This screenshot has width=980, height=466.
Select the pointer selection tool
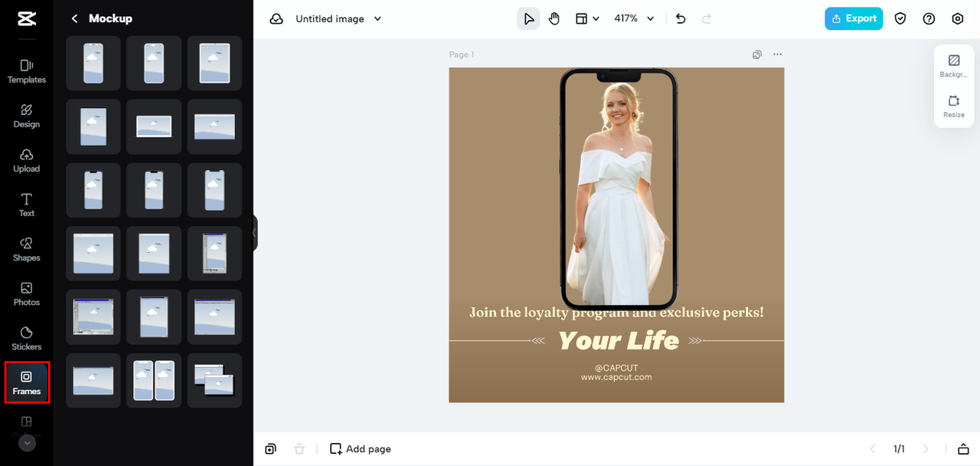528,18
